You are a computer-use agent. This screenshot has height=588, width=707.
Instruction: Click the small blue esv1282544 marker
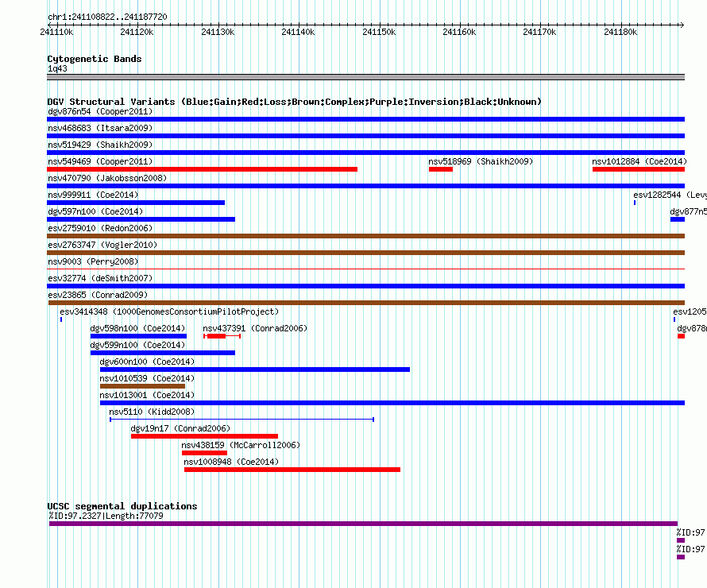635,203
